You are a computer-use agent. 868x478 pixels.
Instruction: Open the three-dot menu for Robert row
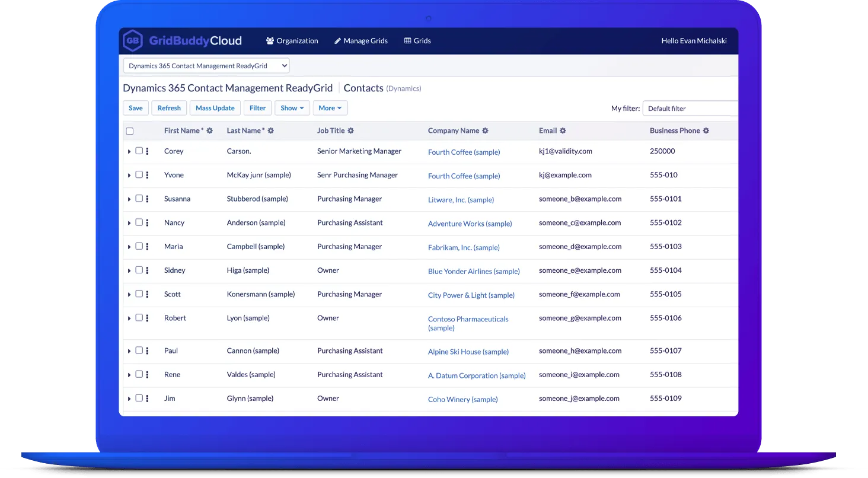tap(147, 318)
